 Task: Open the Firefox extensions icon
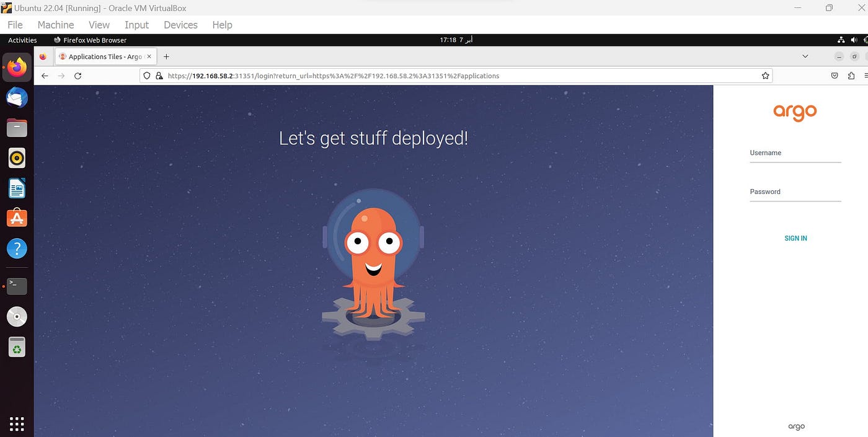pyautogui.click(x=851, y=76)
